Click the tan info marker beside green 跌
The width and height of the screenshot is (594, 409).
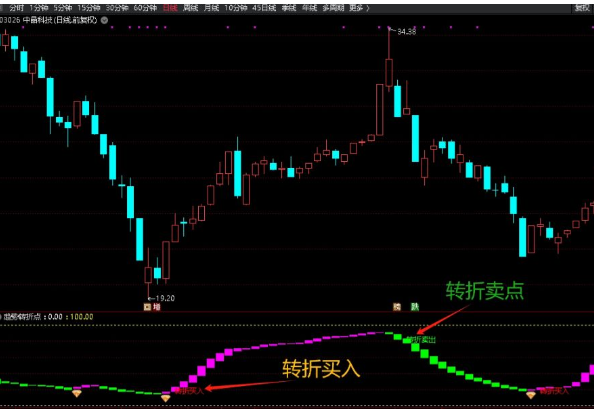(397, 307)
